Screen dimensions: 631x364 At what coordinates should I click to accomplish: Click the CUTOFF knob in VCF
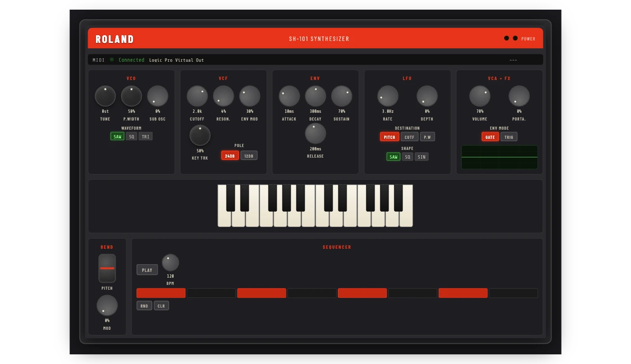pos(197,96)
